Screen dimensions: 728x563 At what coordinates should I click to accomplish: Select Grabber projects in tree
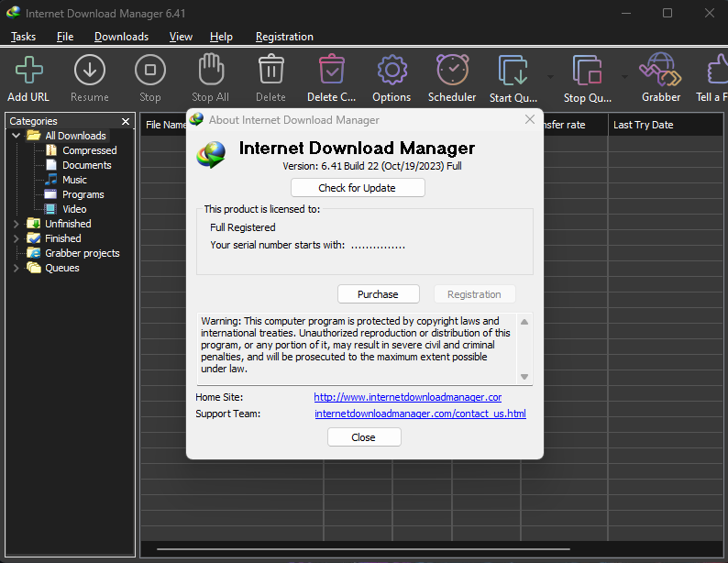(x=83, y=253)
